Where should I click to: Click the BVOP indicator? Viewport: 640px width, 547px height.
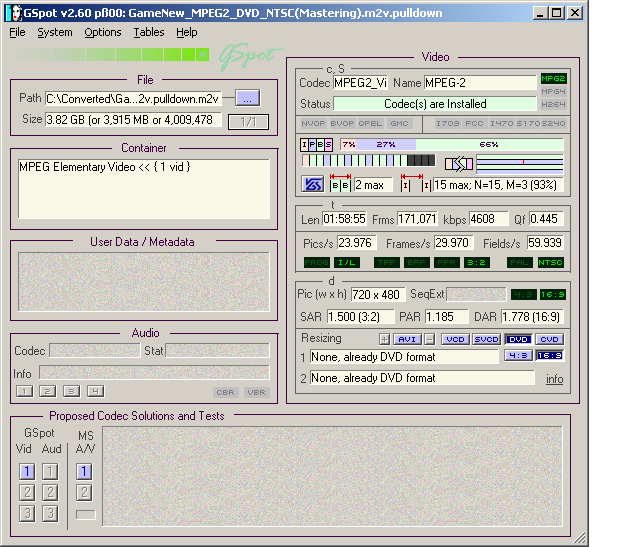pyautogui.click(x=342, y=123)
